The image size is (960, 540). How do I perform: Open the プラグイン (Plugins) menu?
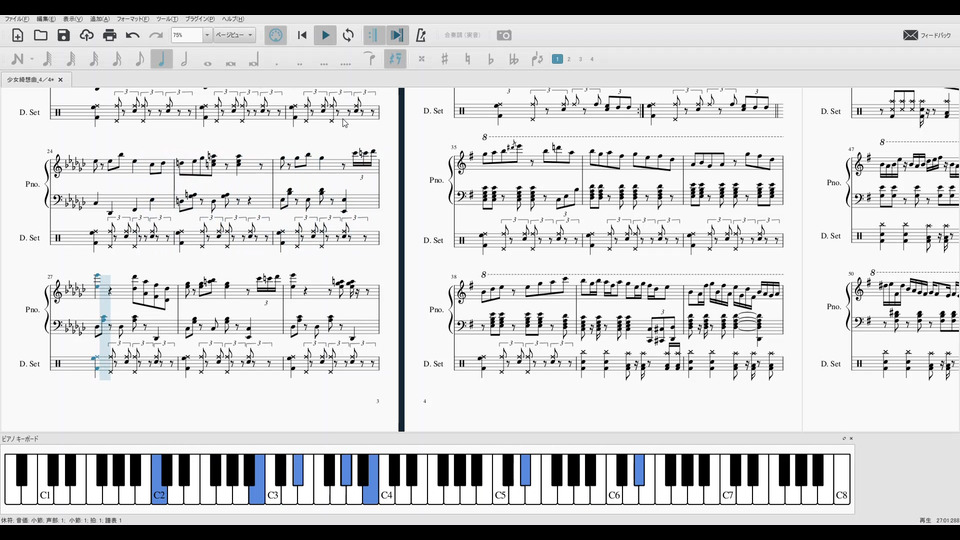pos(199,19)
